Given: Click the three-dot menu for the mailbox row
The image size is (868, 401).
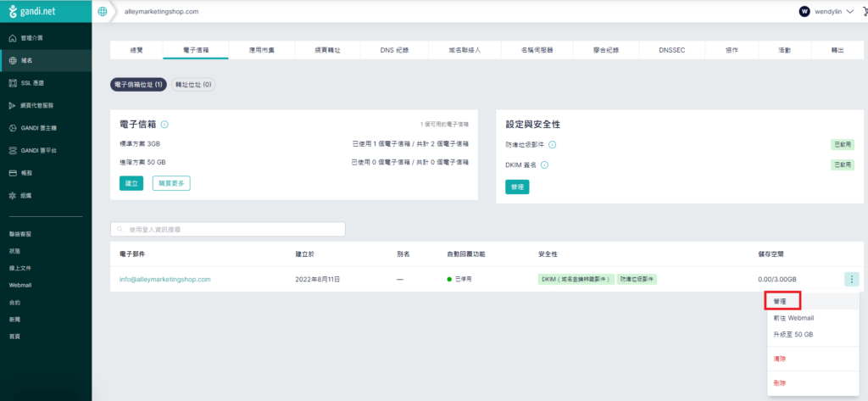Looking at the screenshot, I should 851,279.
